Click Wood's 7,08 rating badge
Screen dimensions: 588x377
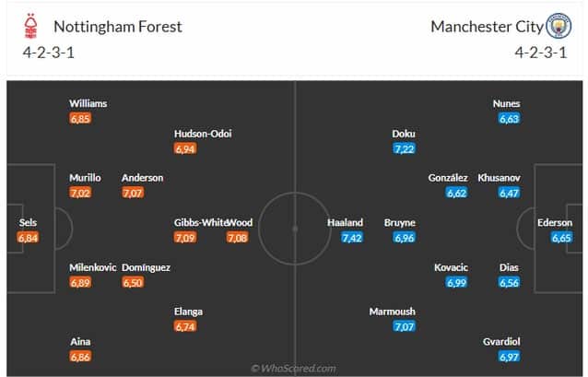(238, 238)
